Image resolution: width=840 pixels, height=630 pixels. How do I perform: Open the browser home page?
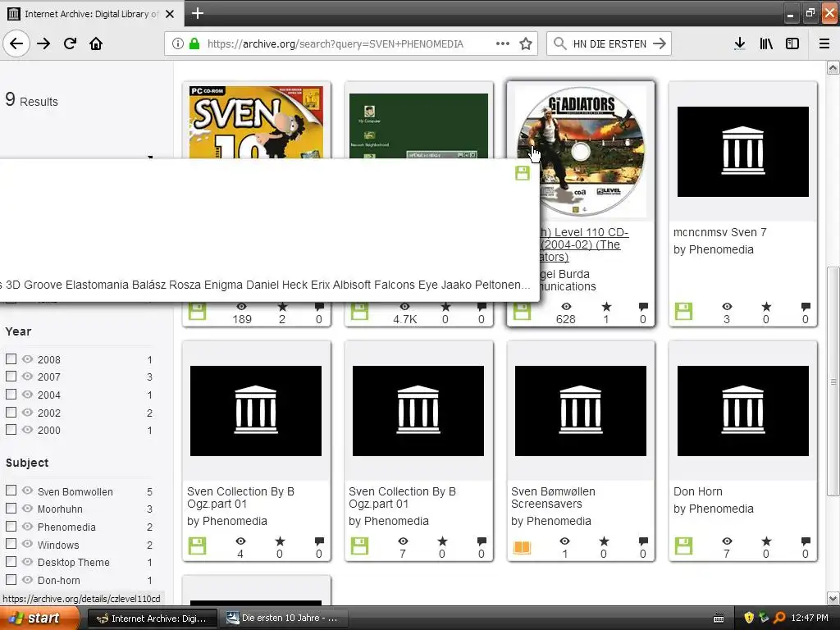[x=96, y=43]
